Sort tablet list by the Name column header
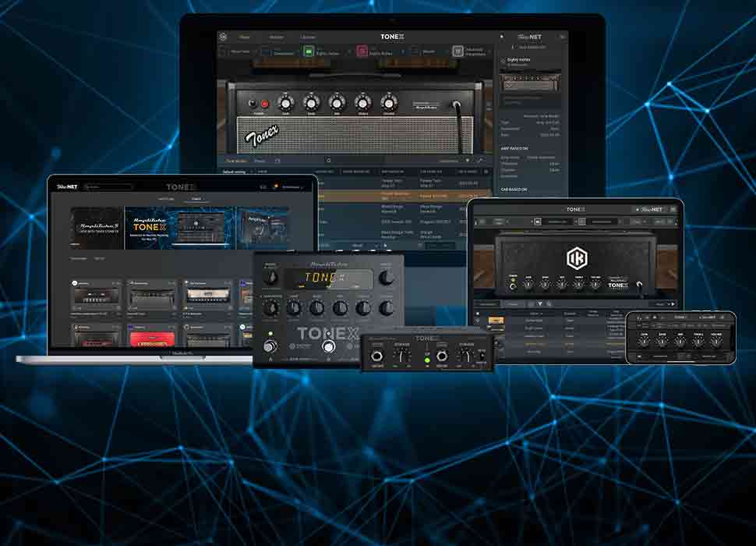This screenshot has width=756, height=546. tap(535, 312)
